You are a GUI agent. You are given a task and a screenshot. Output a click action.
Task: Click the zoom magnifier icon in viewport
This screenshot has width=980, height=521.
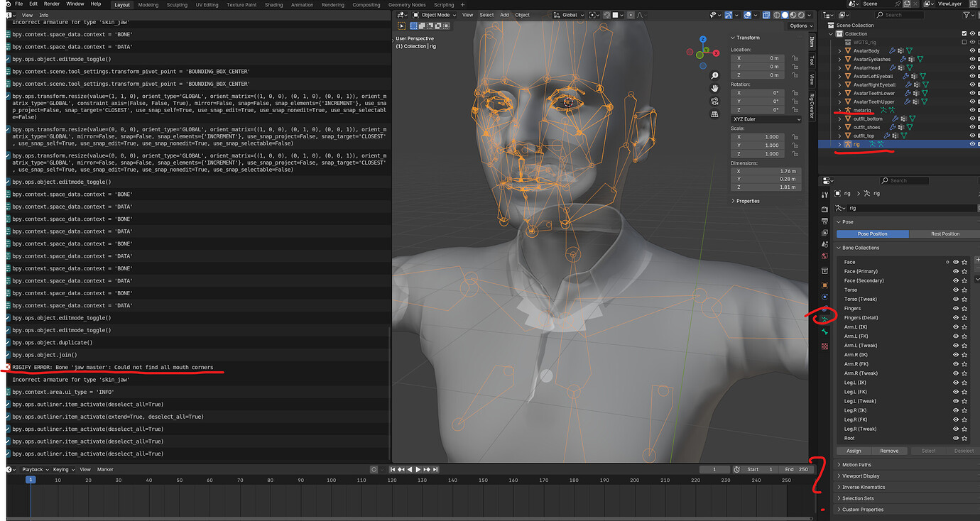click(x=715, y=75)
